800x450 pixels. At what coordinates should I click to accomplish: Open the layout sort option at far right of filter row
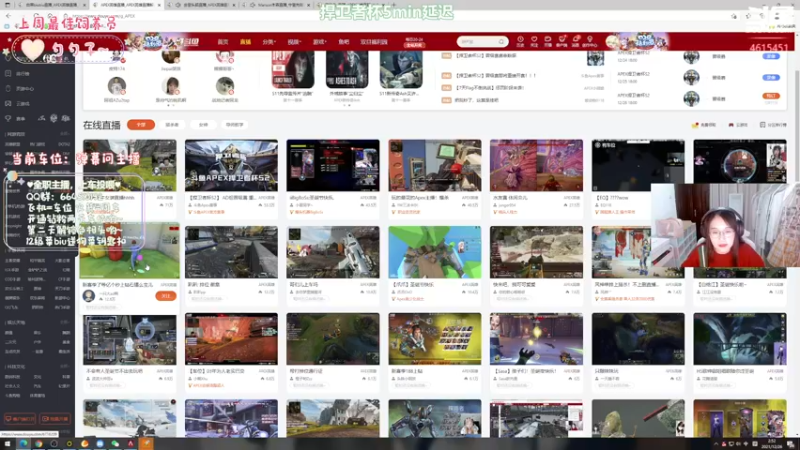coord(773,125)
